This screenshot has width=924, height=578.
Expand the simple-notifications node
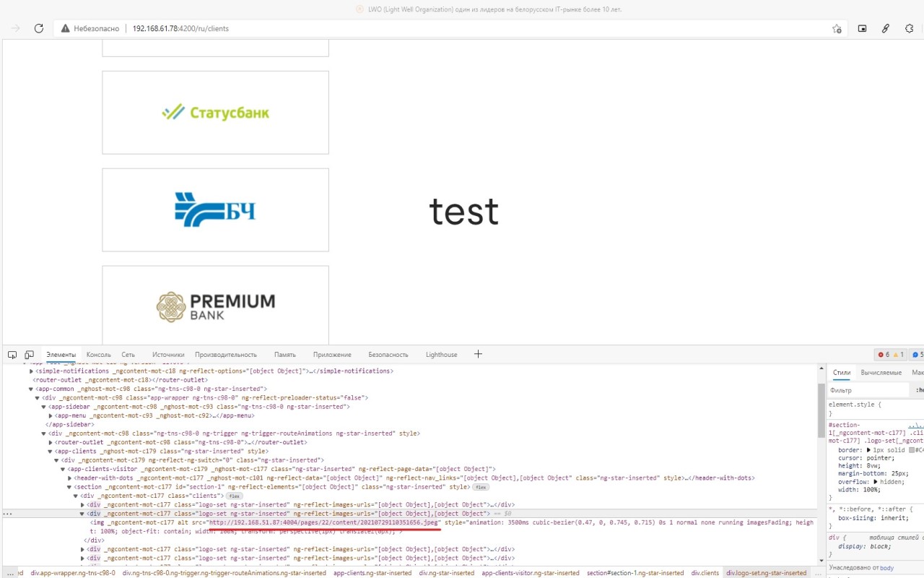tap(31, 371)
